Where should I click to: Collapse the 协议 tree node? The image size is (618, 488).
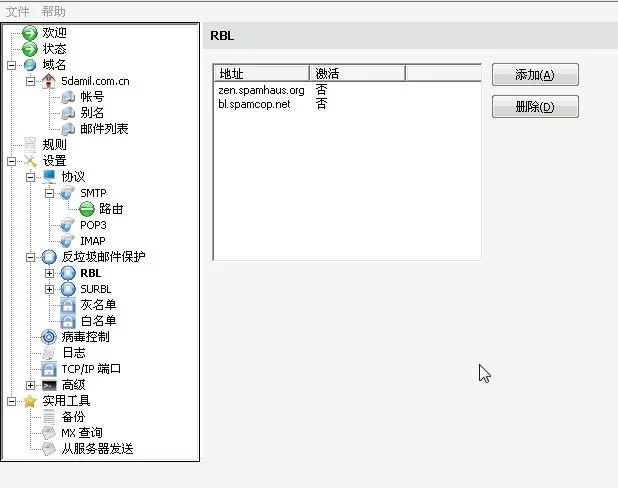(30, 177)
